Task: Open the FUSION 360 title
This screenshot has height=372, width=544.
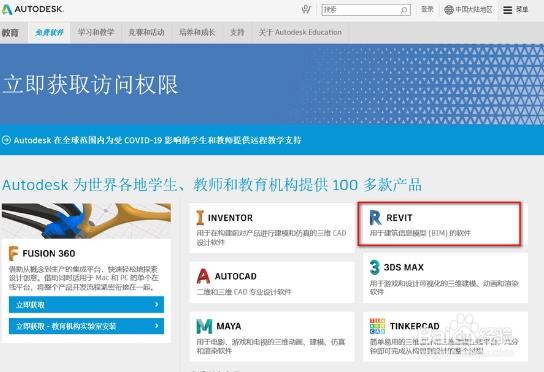Action: coord(49,254)
